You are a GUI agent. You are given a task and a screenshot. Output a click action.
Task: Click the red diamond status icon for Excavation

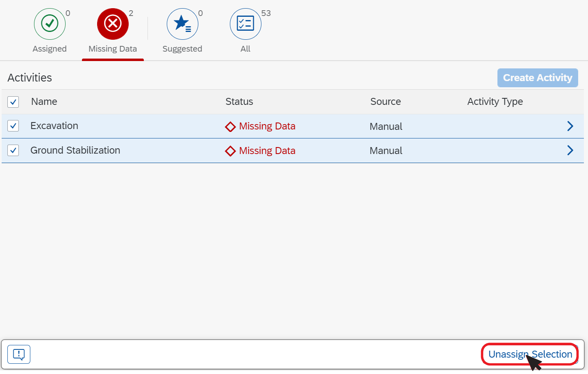tap(230, 127)
